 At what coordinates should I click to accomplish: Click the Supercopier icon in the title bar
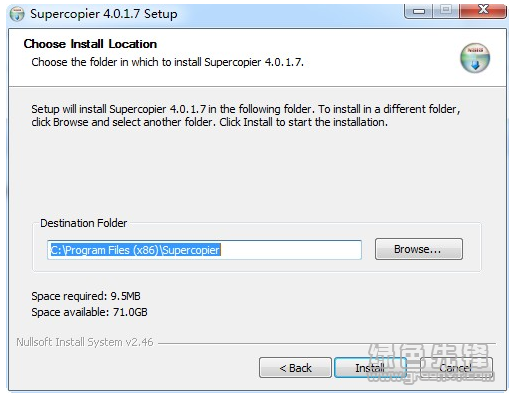[x=17, y=14]
